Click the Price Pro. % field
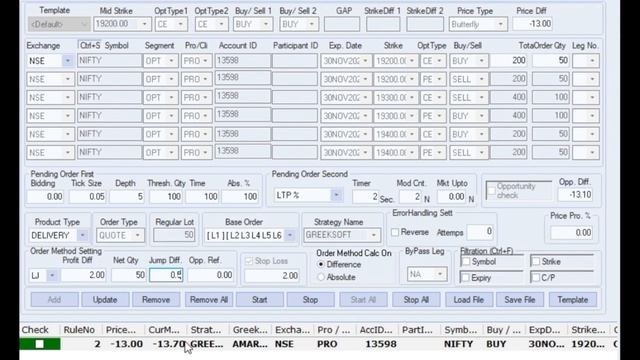The image size is (640, 360). click(x=571, y=233)
